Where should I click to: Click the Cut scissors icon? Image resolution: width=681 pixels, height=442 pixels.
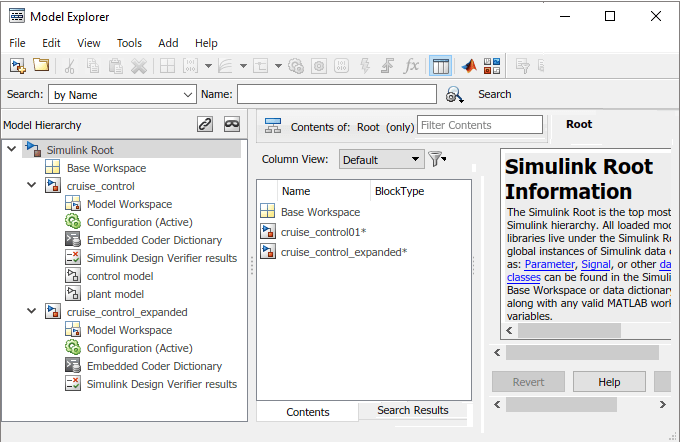point(69,66)
